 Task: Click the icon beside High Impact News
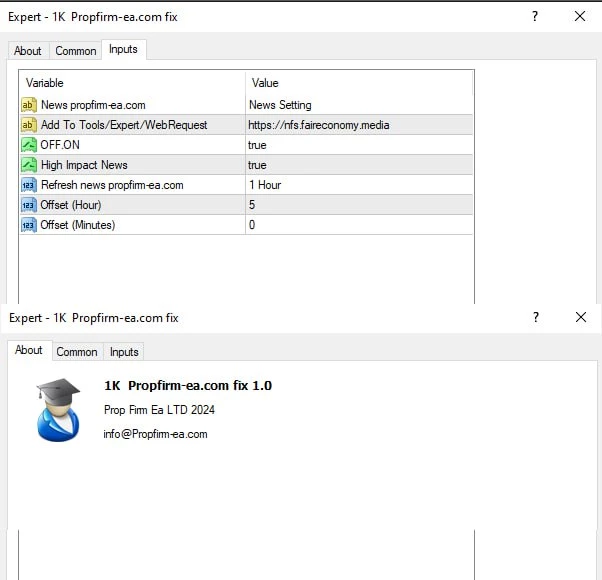tap(28, 165)
